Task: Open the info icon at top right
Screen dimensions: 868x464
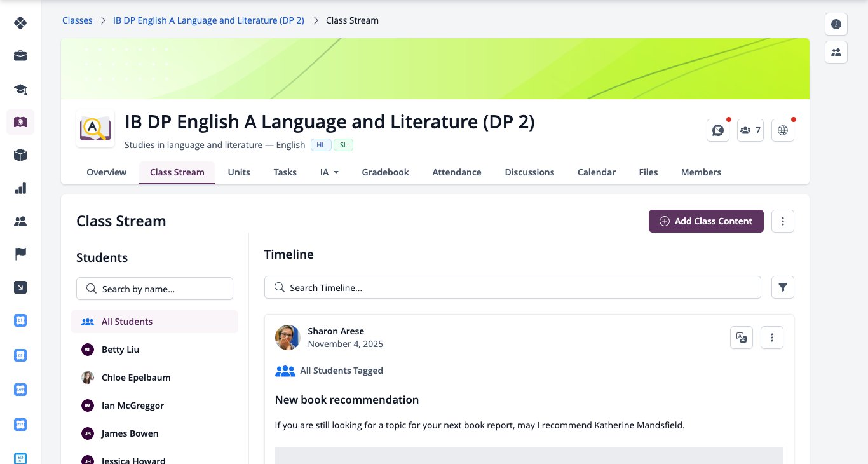Action: pos(836,24)
